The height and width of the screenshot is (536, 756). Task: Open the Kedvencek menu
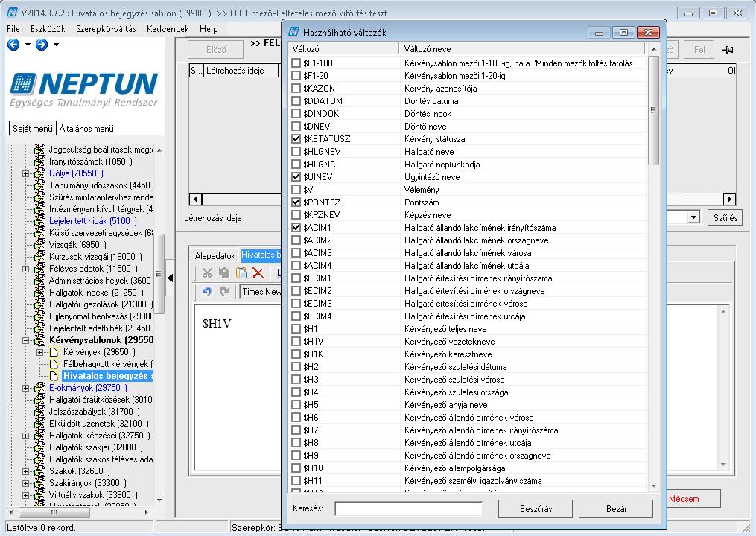point(168,29)
